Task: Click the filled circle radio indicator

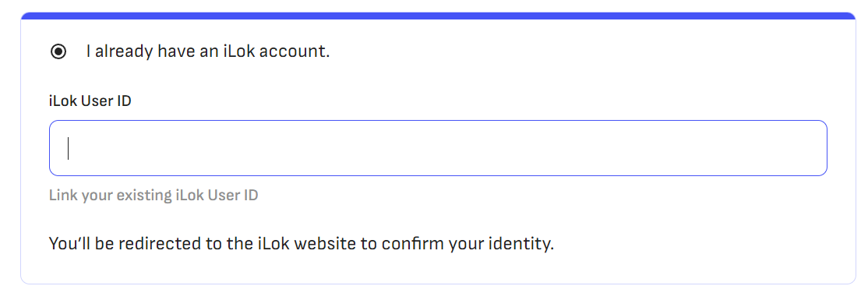Action: pyautogui.click(x=58, y=52)
